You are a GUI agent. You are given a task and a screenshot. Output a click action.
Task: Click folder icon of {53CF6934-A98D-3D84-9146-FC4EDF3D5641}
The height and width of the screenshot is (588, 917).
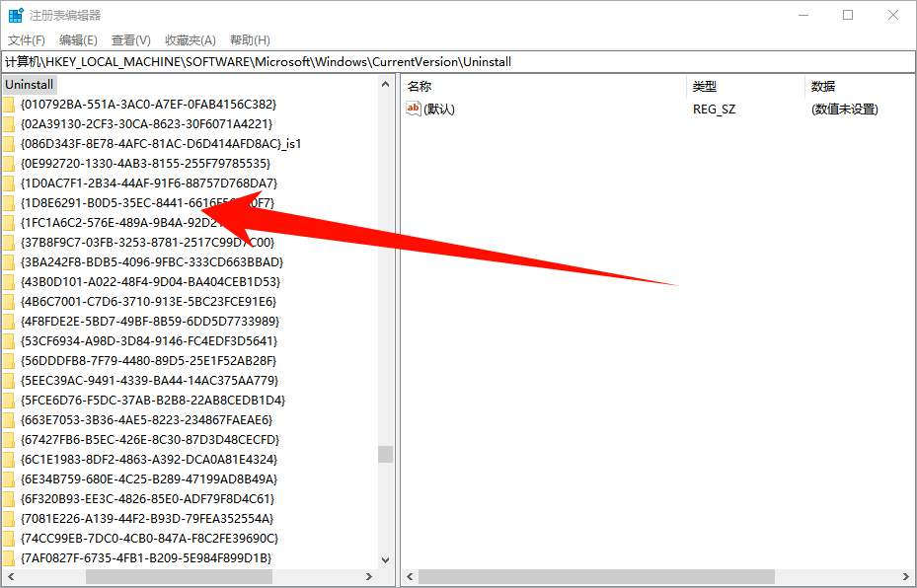pos(9,341)
